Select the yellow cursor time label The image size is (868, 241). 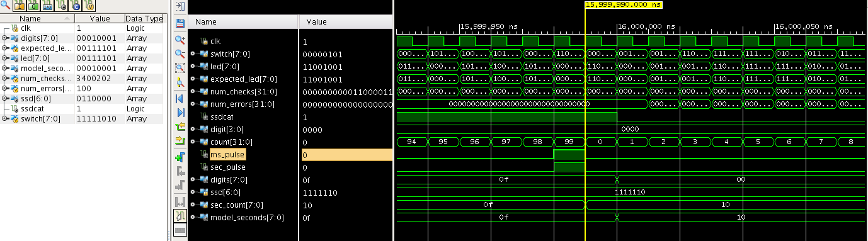click(x=624, y=4)
